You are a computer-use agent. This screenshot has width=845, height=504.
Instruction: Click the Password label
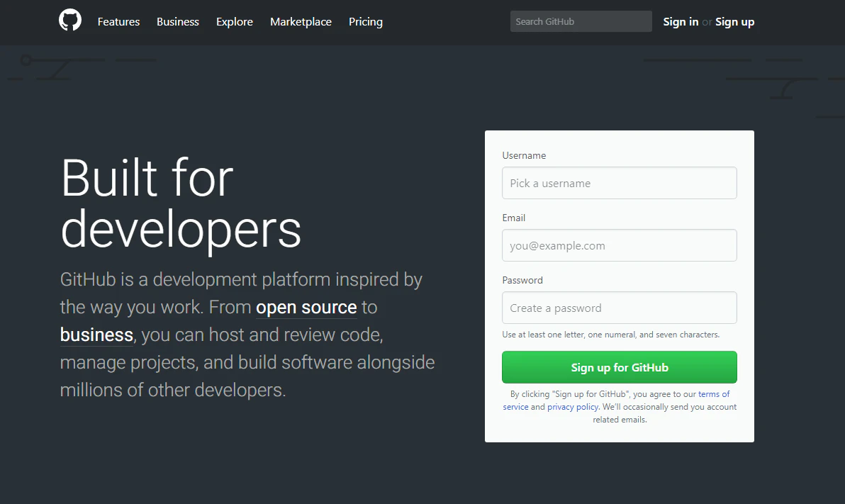(522, 280)
